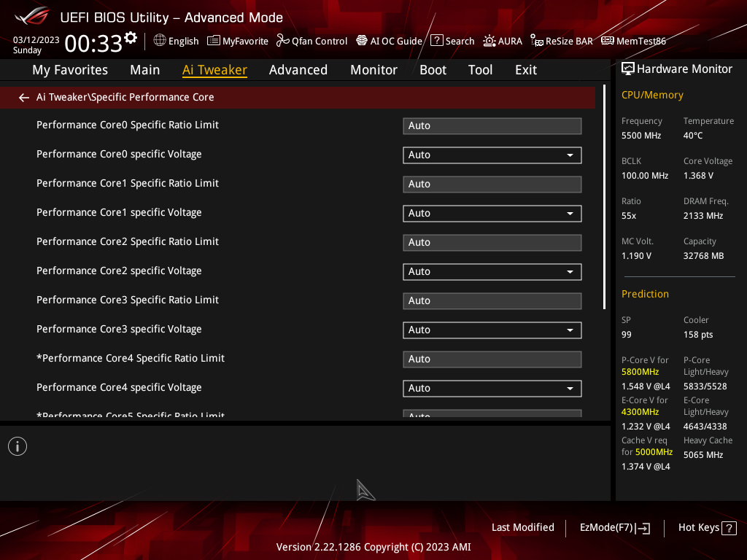This screenshot has height=560, width=747.
Task: Click the Prediction section heading
Action: pyautogui.click(x=645, y=294)
